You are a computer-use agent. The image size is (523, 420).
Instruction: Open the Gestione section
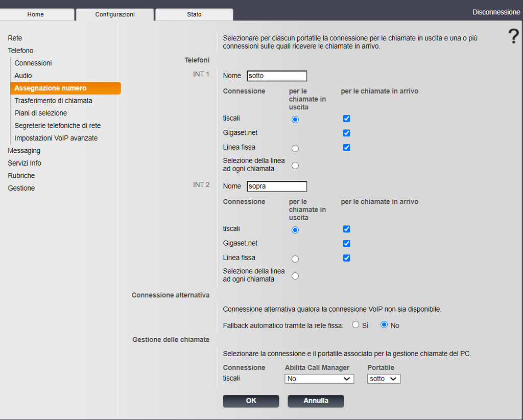(21, 188)
